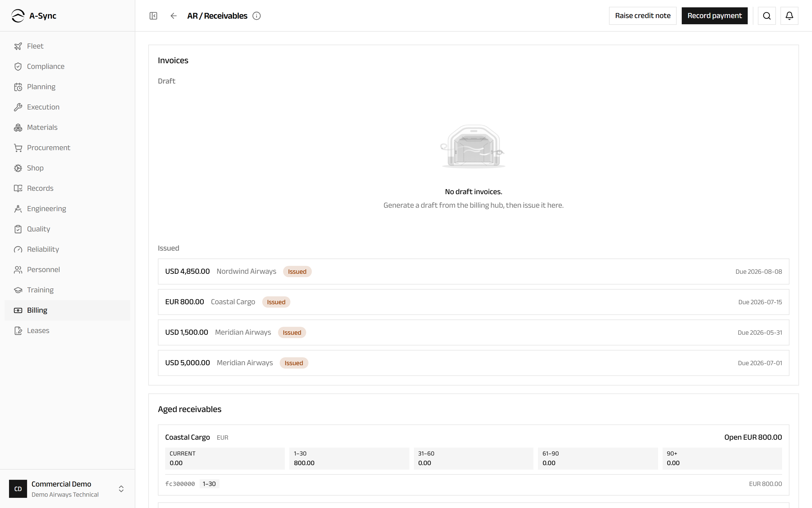Viewport: 812px width, 508px height.
Task: Click invoice reference fc300000
Action: 180,484
